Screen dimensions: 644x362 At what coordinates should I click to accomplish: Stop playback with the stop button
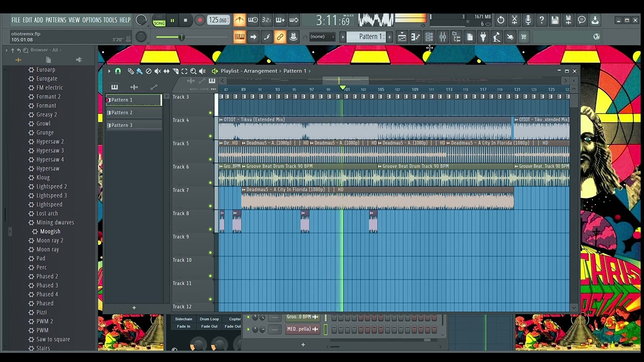pyautogui.click(x=186, y=21)
